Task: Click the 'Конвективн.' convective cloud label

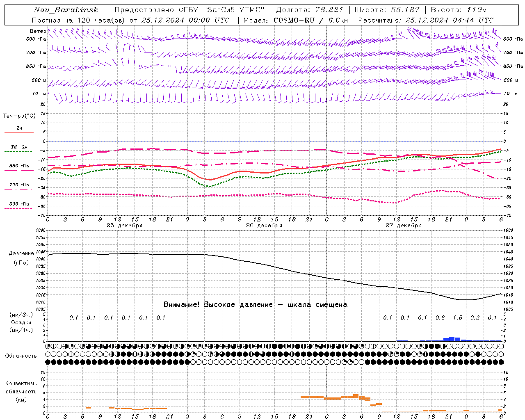Action: coord(21,383)
